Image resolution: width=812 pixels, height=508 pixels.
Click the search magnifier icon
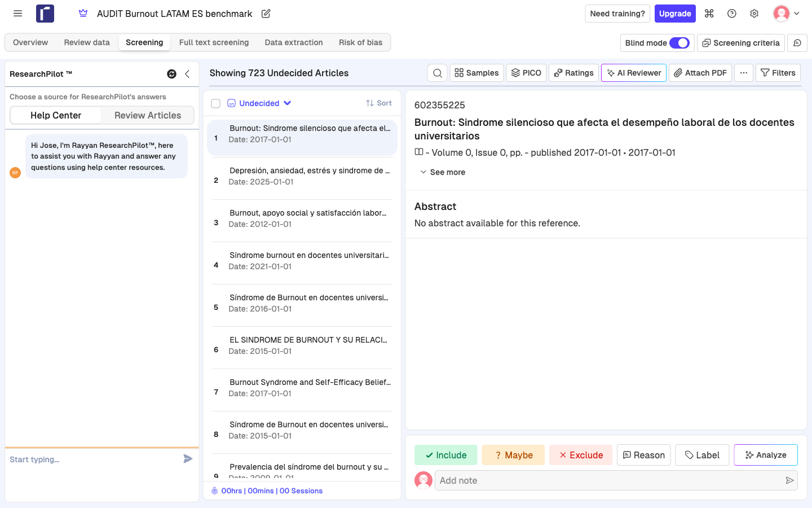click(438, 73)
